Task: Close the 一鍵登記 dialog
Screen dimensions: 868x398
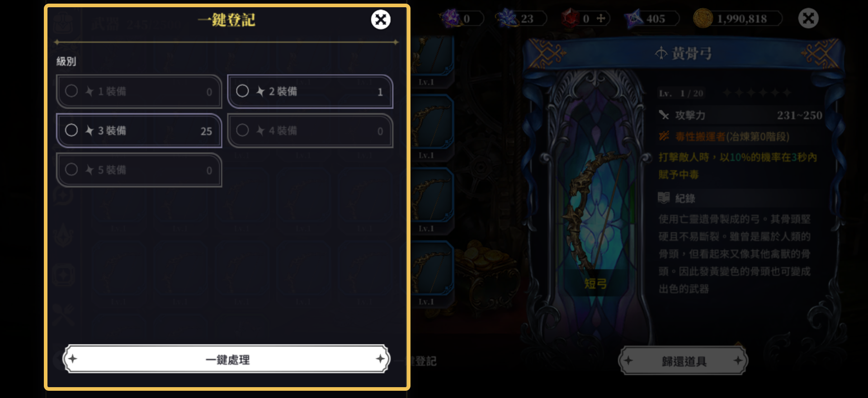Action: coord(381,19)
